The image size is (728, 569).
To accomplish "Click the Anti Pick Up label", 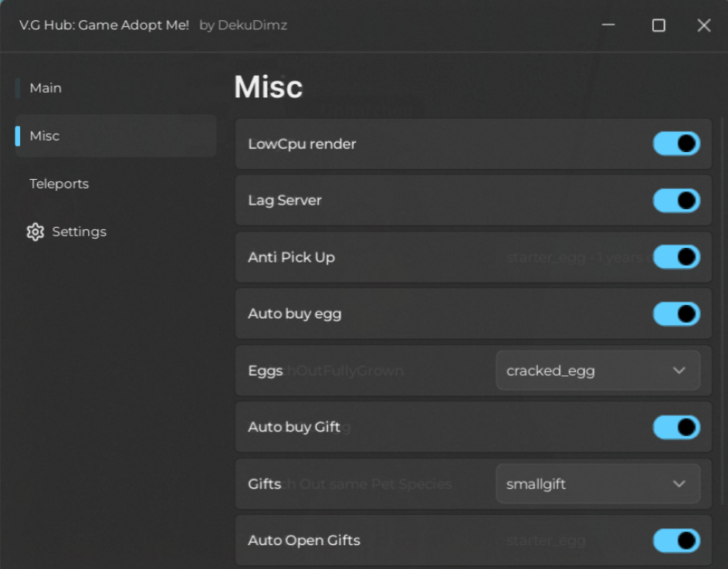I will pyautogui.click(x=291, y=257).
